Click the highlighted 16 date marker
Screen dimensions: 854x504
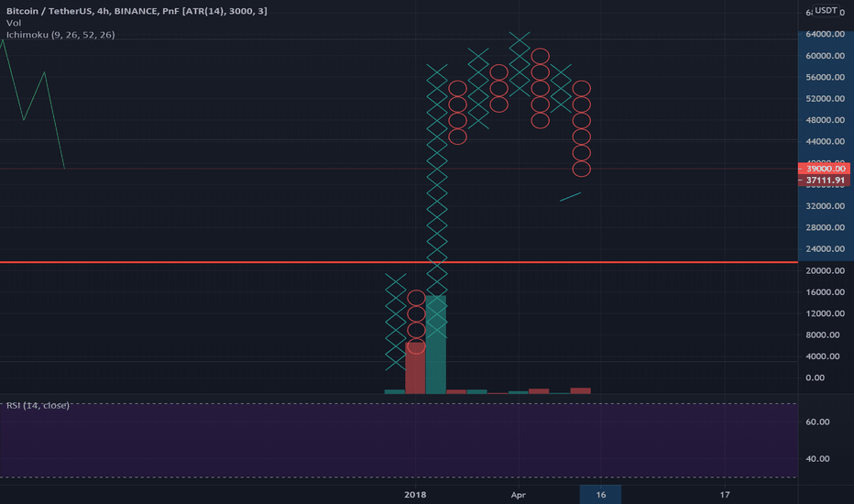click(x=600, y=494)
